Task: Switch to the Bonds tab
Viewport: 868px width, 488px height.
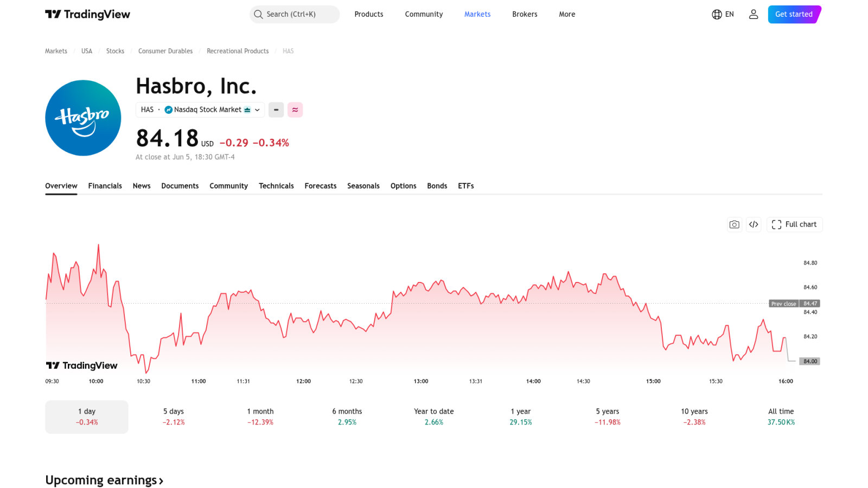Action: click(437, 186)
